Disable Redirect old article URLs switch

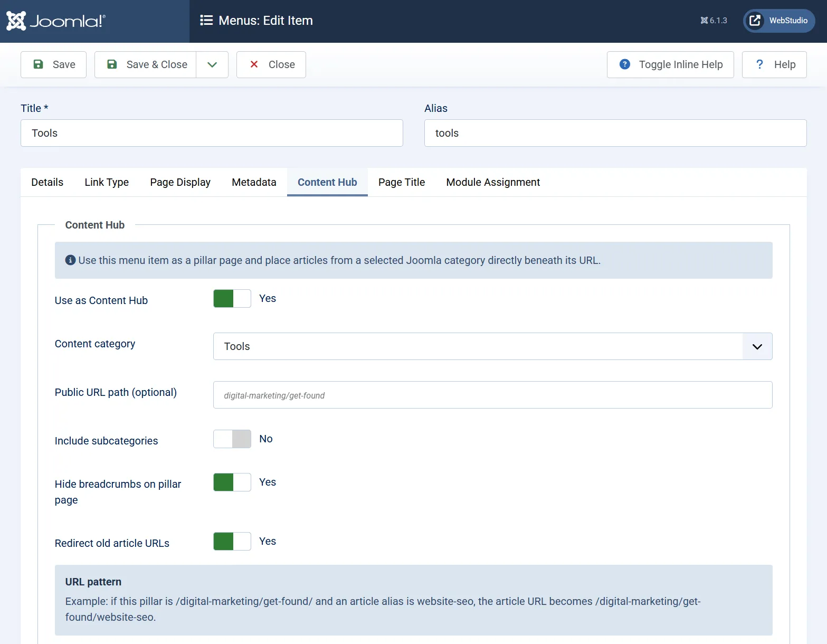232,541
